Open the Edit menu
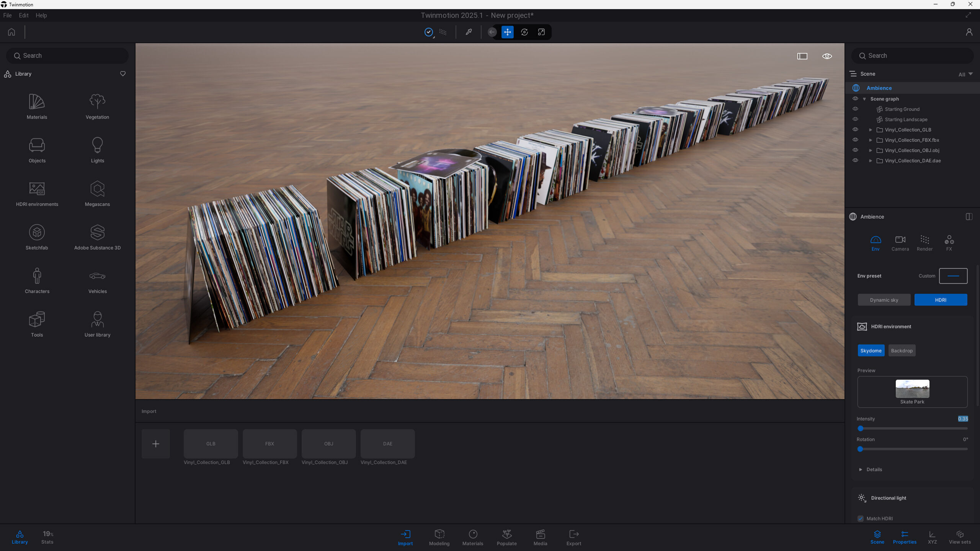980x551 pixels. [x=24, y=15]
